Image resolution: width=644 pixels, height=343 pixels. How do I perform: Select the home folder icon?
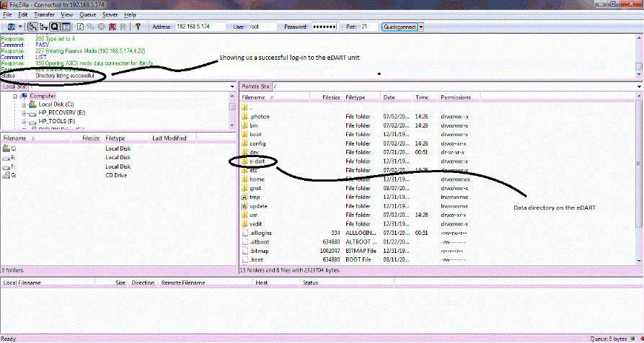click(244, 179)
